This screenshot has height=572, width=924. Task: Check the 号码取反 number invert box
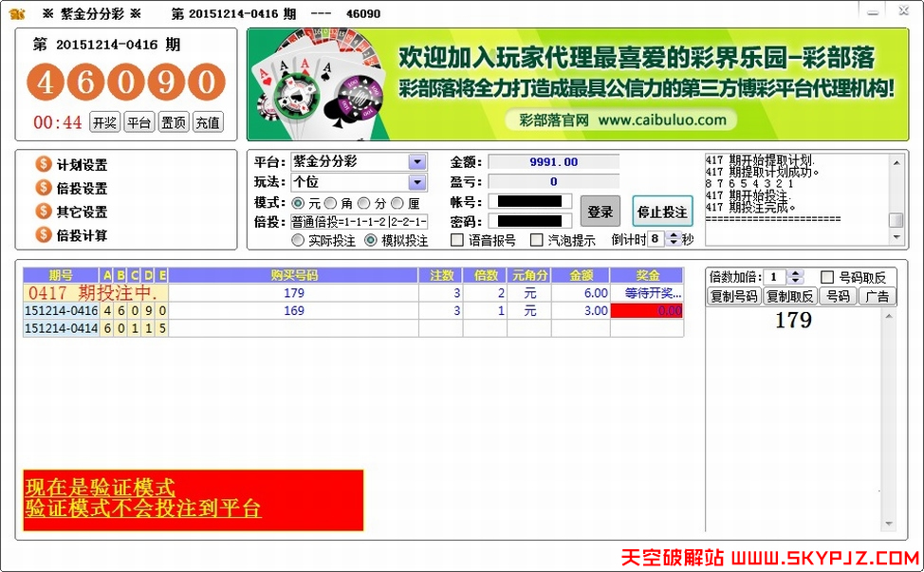(827, 276)
